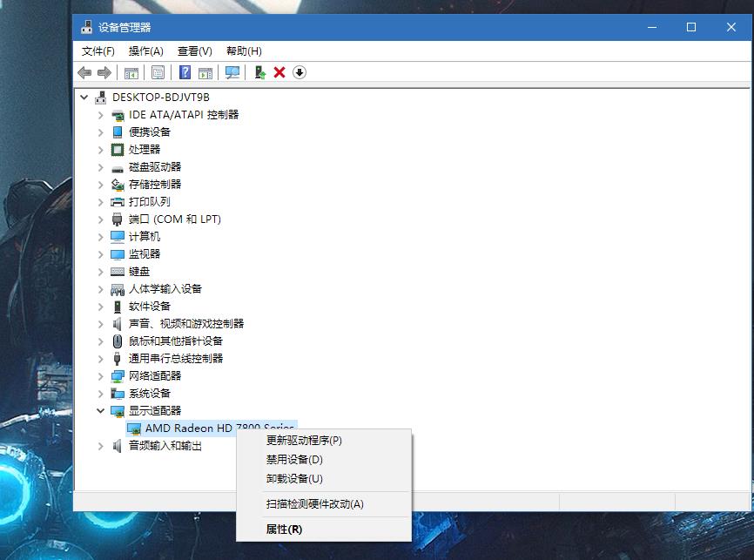
Task: Click the black down-arrow disable device icon
Action: coord(300,72)
